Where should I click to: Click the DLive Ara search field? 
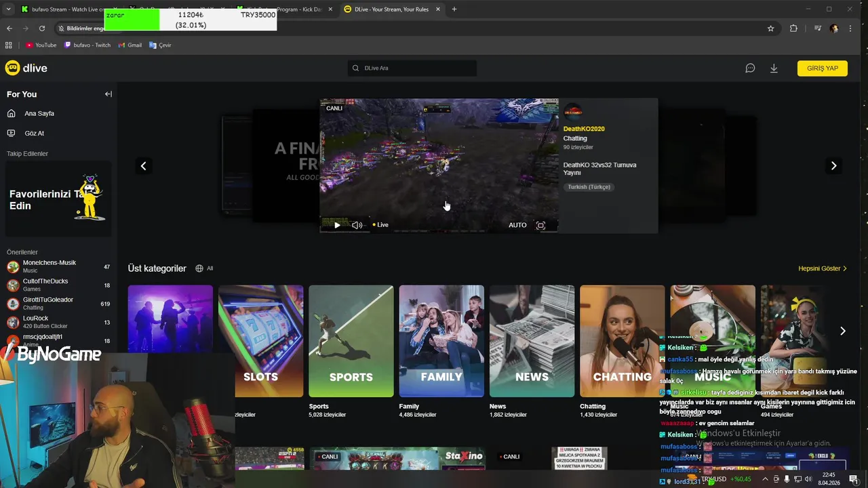412,68
